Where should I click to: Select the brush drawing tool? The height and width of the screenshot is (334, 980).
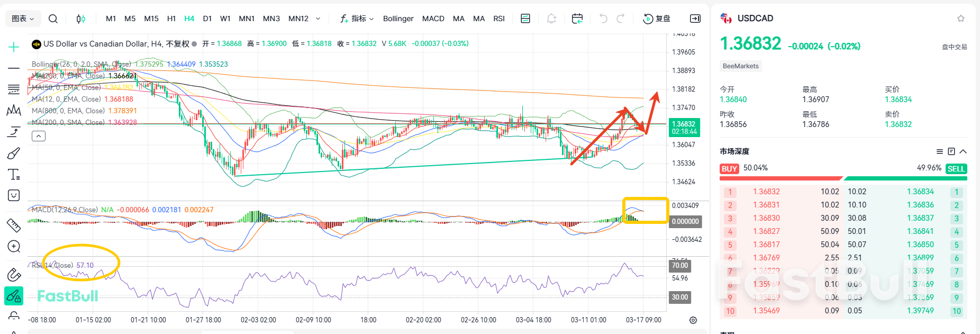[14, 154]
